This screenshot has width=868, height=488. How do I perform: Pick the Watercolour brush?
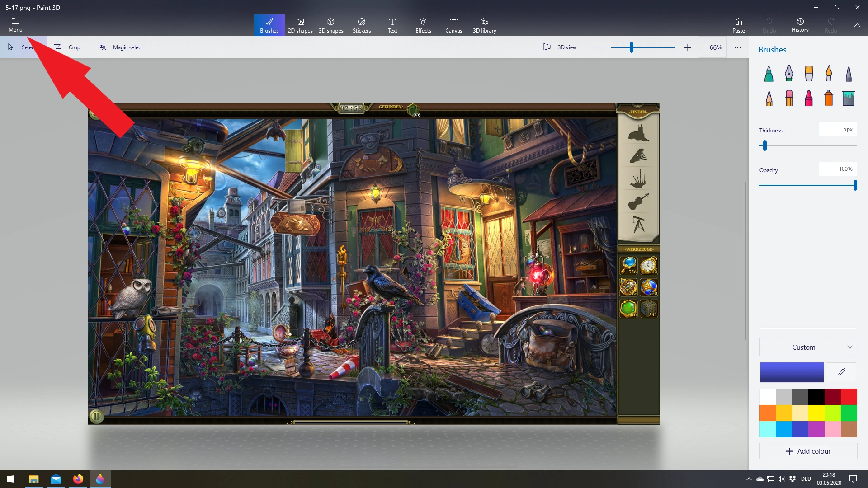click(x=829, y=73)
